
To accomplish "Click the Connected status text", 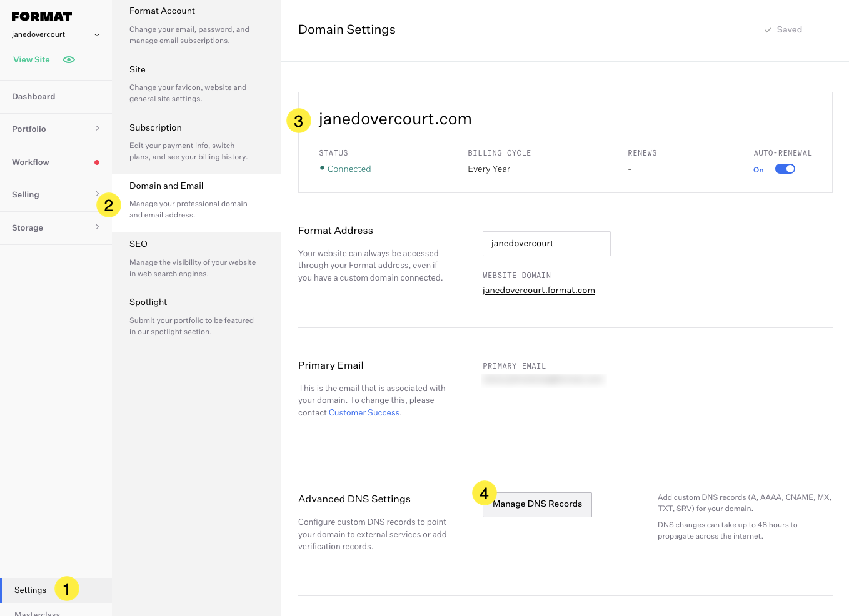I will click(x=349, y=169).
